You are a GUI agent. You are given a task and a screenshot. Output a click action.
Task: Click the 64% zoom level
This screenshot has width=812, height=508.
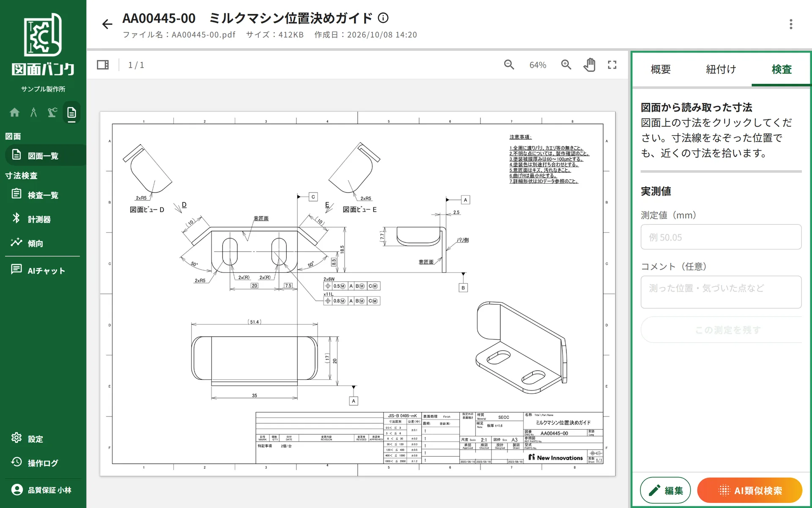click(538, 65)
